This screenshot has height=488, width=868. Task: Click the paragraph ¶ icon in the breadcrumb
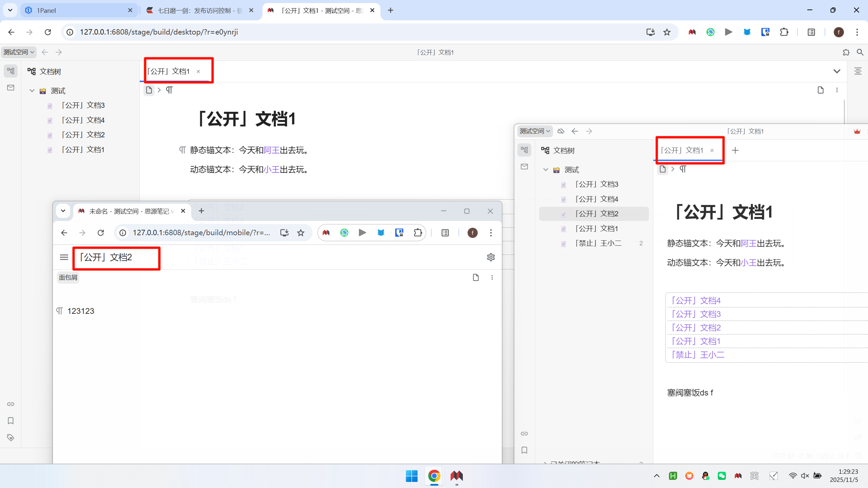coord(169,90)
